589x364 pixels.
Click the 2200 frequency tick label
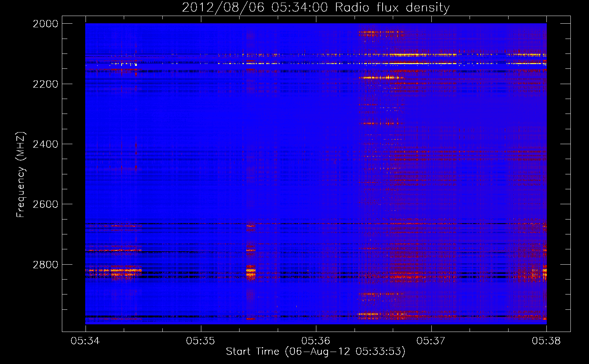click(x=46, y=84)
